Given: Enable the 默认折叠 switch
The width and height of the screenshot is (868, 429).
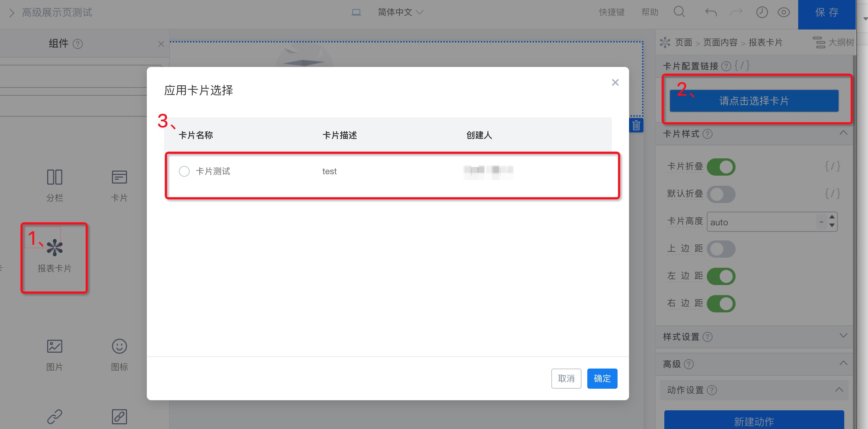Looking at the screenshot, I should point(721,194).
